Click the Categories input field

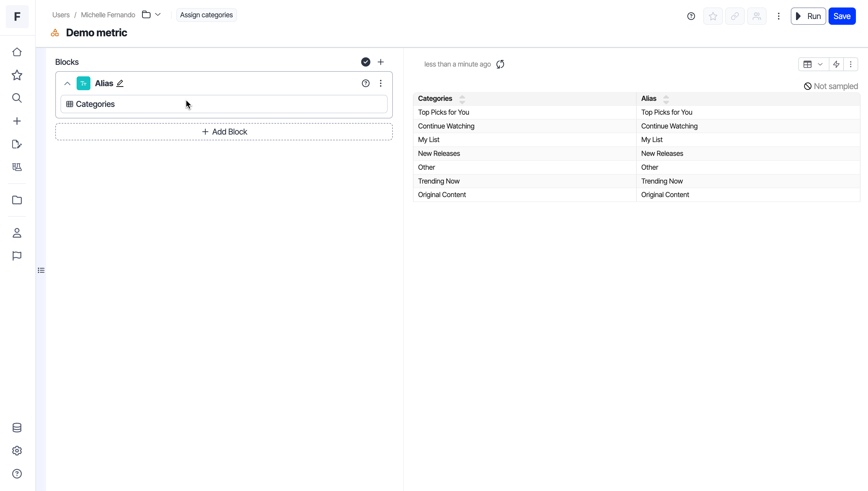[x=224, y=104]
